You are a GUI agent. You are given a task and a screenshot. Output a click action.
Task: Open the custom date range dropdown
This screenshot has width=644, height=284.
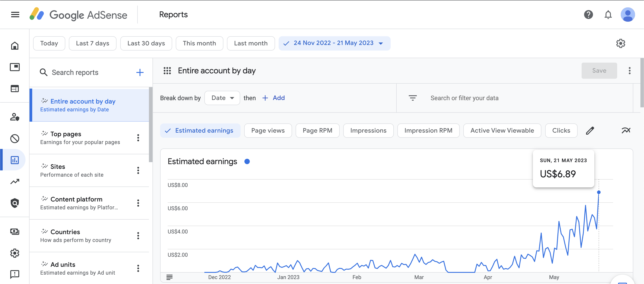coord(334,43)
